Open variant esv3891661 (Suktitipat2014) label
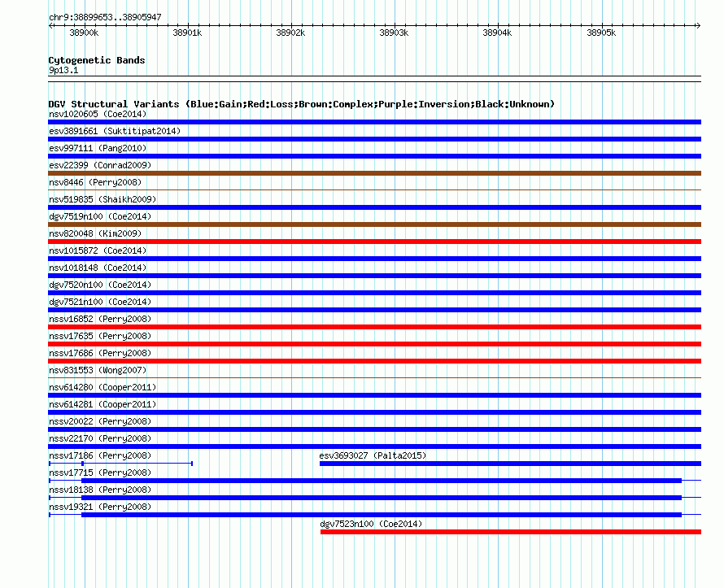Image resolution: width=724 pixels, height=588 pixels. click(115, 131)
